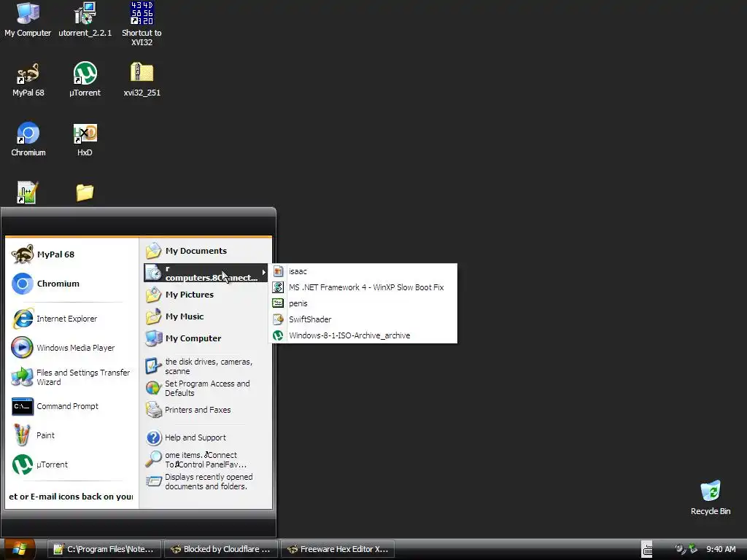
Task: Select the yellow folder icon on desktop
Action: (85, 192)
